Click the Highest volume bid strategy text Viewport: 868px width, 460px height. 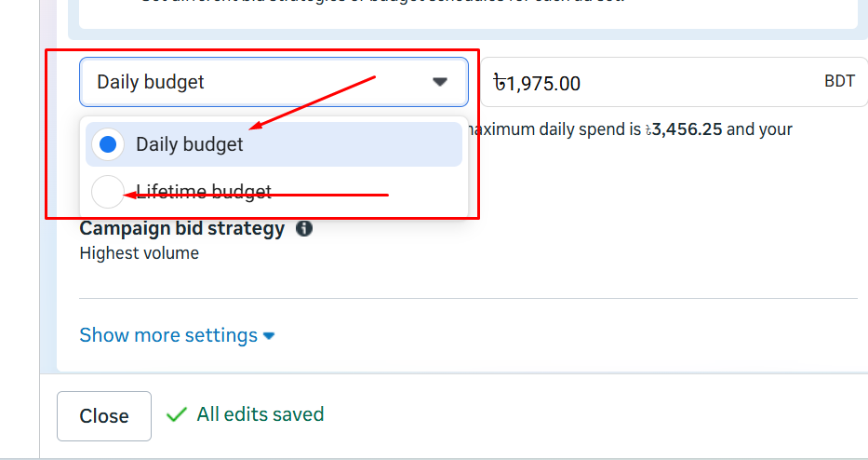(x=140, y=252)
